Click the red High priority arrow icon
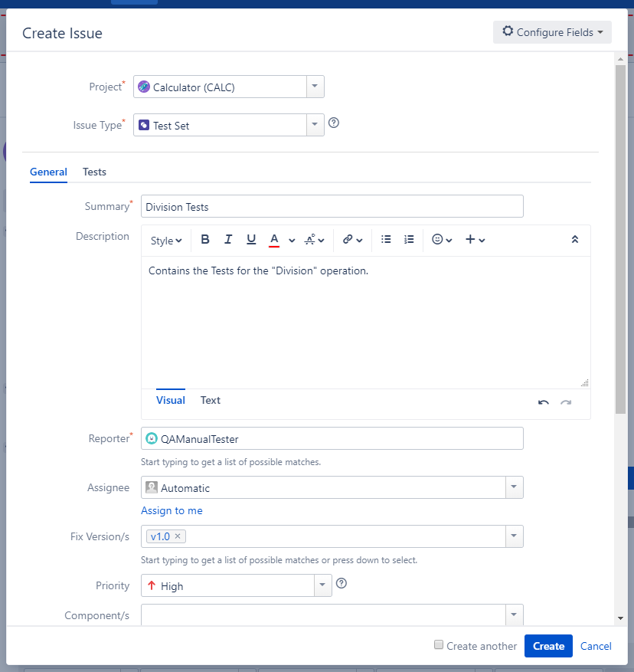The height and width of the screenshot is (672, 634). click(x=151, y=585)
